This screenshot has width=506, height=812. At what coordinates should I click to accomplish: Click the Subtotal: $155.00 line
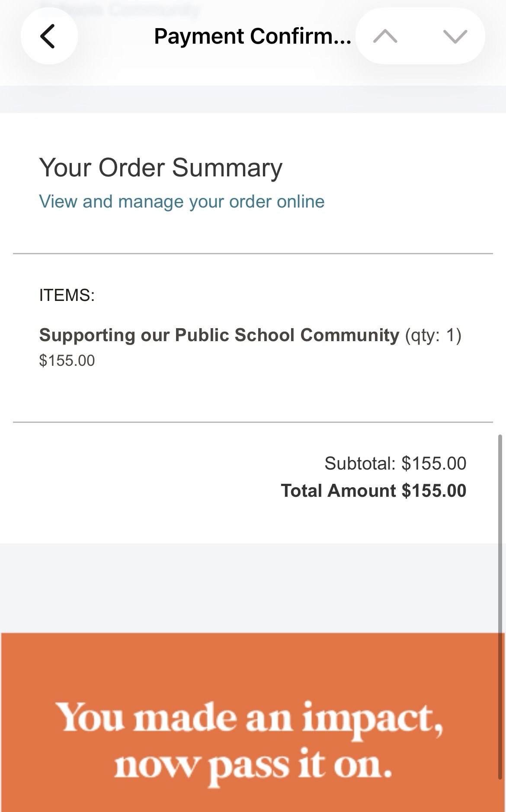[x=395, y=464]
